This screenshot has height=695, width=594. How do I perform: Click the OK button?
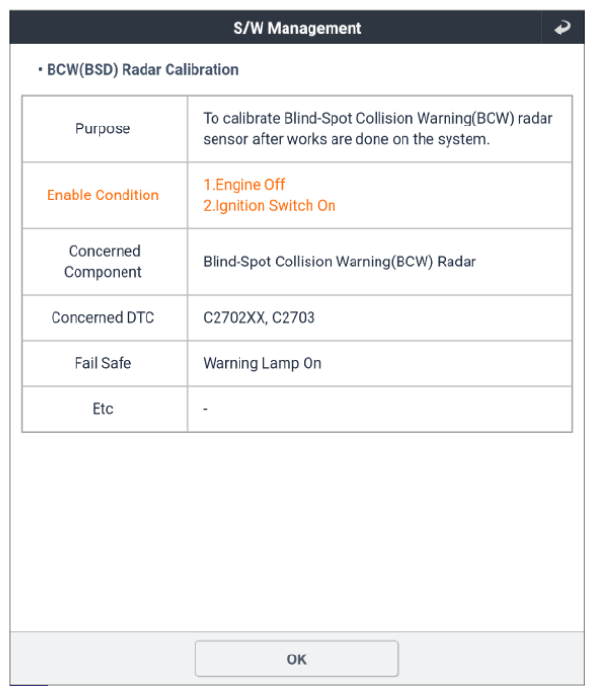[297, 659]
